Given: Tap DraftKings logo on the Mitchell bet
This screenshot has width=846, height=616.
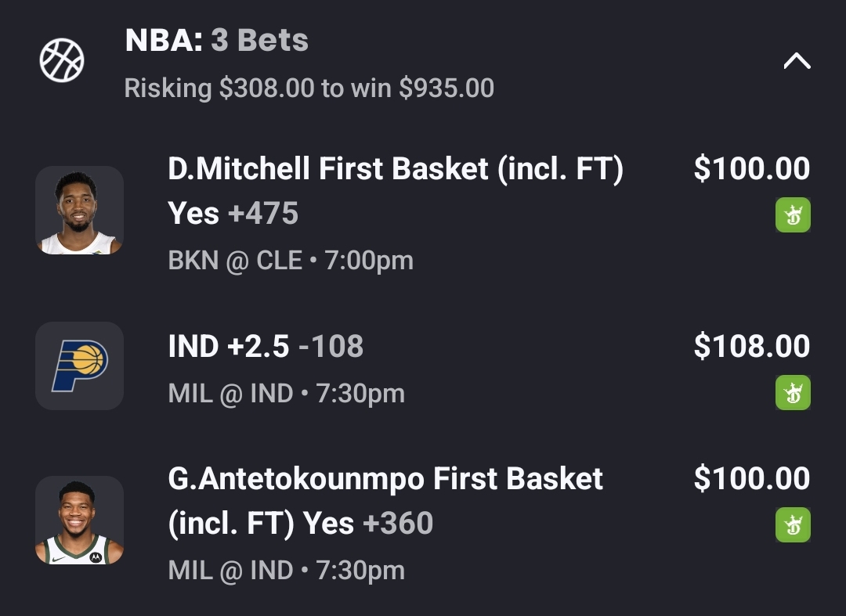Looking at the screenshot, I should click(793, 215).
